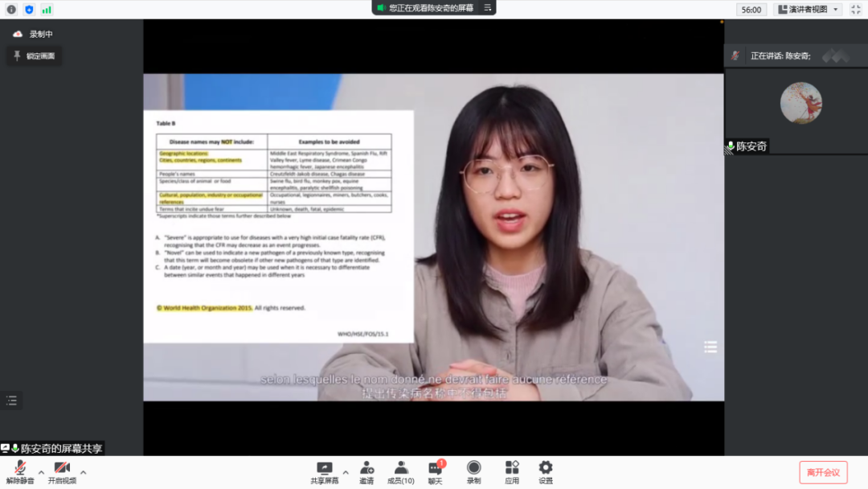Open the 应用 apps icon
Screen dimensions: 868x489
click(512, 471)
